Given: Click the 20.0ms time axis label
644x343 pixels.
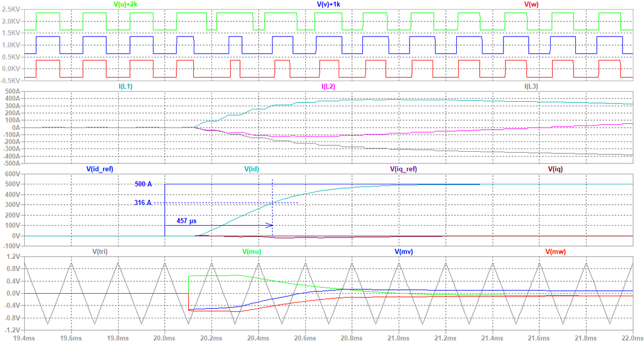Looking at the screenshot, I should coord(164,338).
